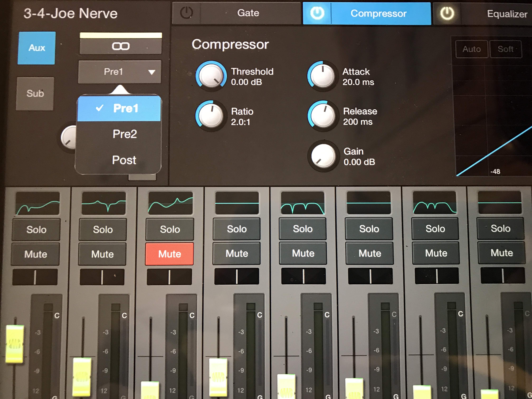
Task: Solo the eighth channel strip
Action: point(500,228)
